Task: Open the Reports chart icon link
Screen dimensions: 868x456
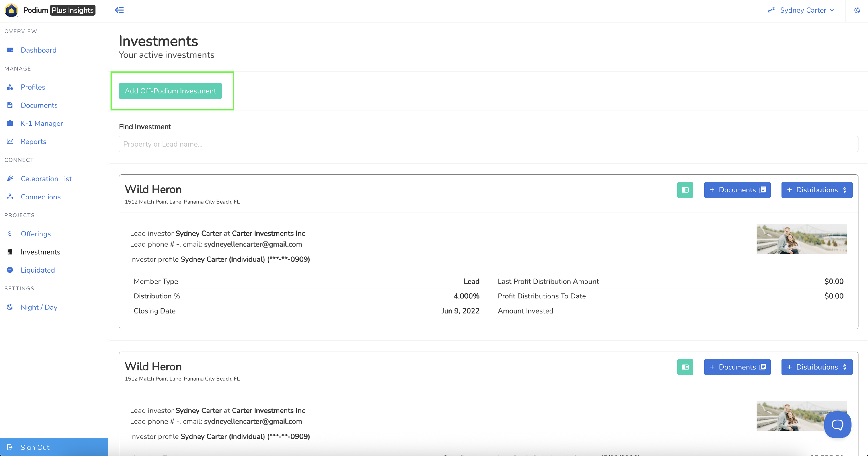Action: 10,141
